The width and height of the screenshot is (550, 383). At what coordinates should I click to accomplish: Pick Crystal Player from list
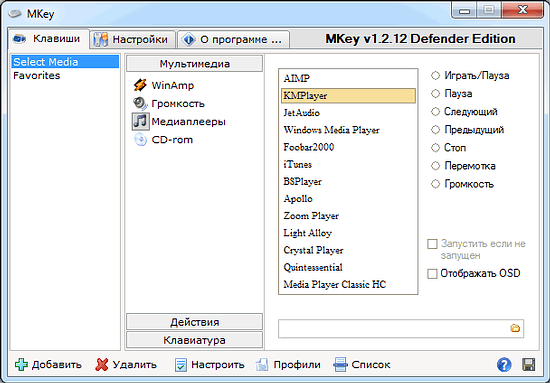pos(348,250)
